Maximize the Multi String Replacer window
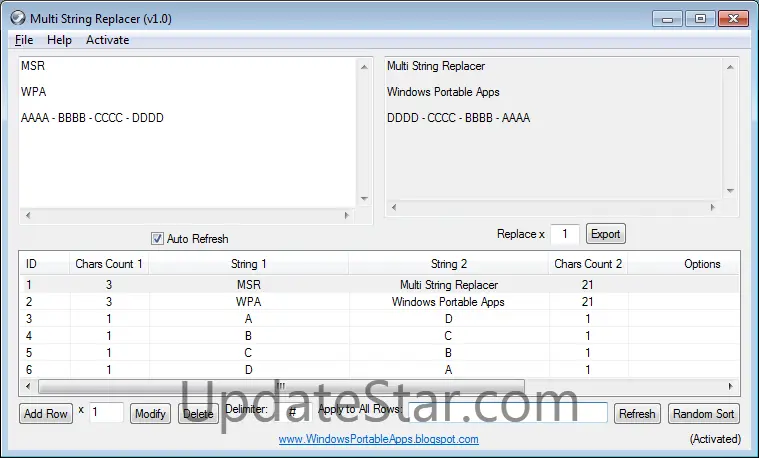Viewport: 759px width, 458px height. pos(700,19)
